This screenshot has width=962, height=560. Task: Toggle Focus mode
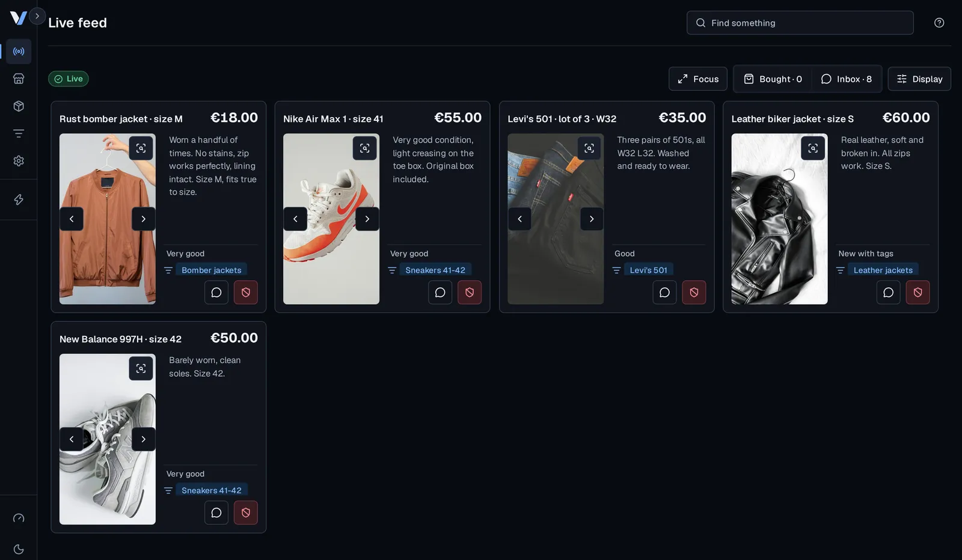(698, 79)
